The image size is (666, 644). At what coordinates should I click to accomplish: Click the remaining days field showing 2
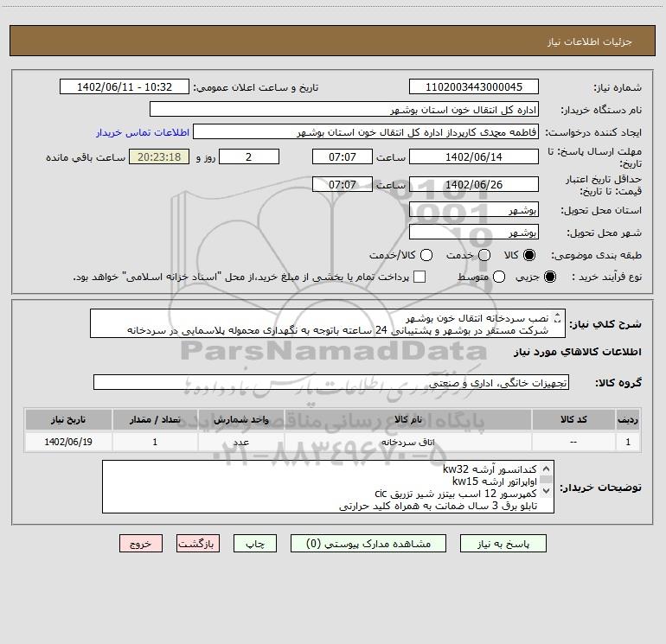tap(249, 156)
